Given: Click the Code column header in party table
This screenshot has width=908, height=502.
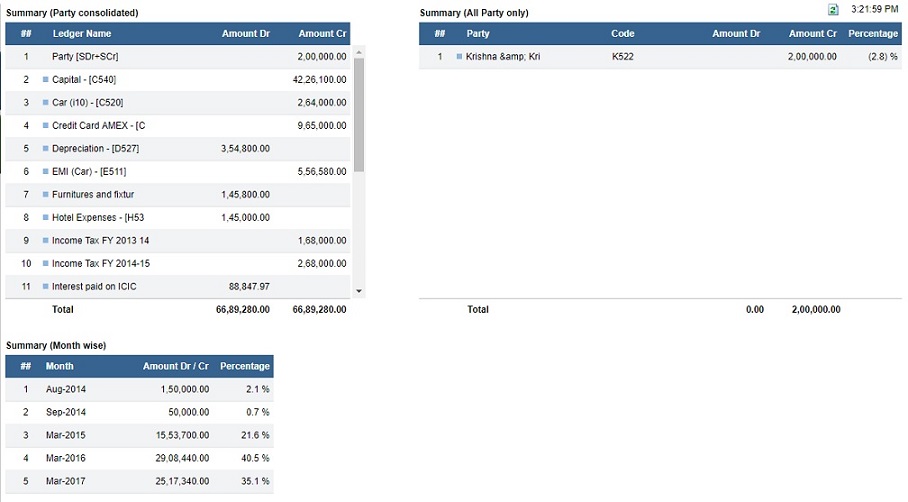Looking at the screenshot, I should (x=623, y=34).
